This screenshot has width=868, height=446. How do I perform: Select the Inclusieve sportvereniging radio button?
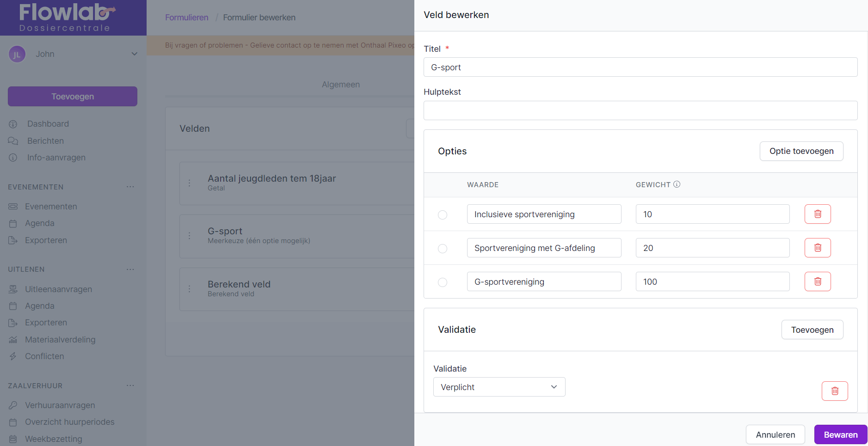tap(443, 215)
